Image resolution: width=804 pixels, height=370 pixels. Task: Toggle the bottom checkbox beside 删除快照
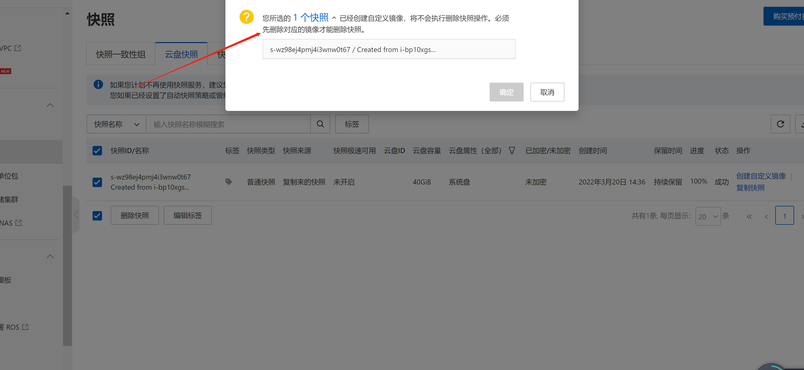coord(97,216)
